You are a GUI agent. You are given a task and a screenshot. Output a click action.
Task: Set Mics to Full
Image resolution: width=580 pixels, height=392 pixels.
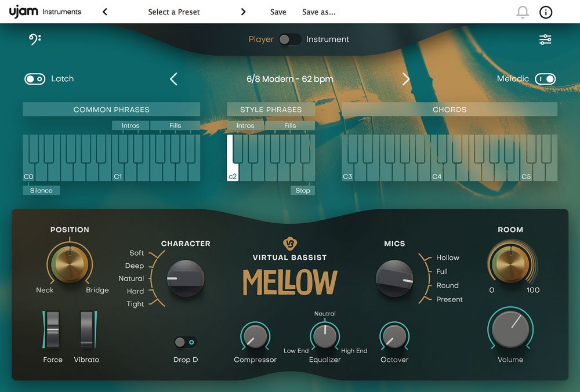click(x=441, y=271)
